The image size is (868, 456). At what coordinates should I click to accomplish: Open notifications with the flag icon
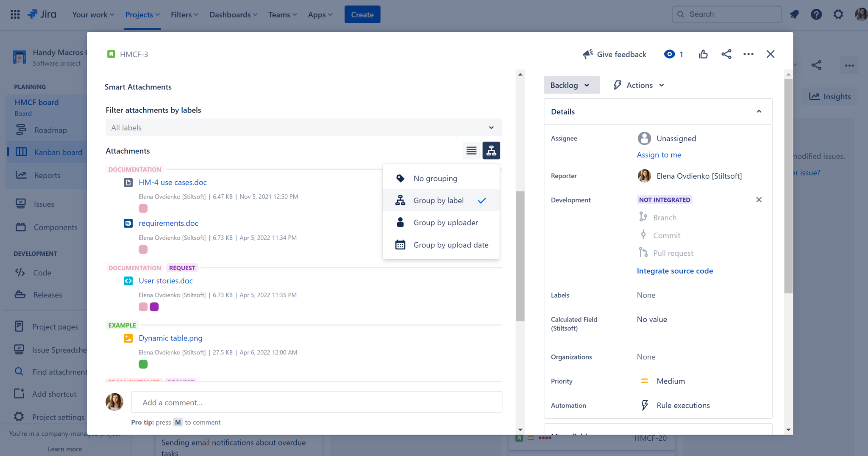[795, 14]
